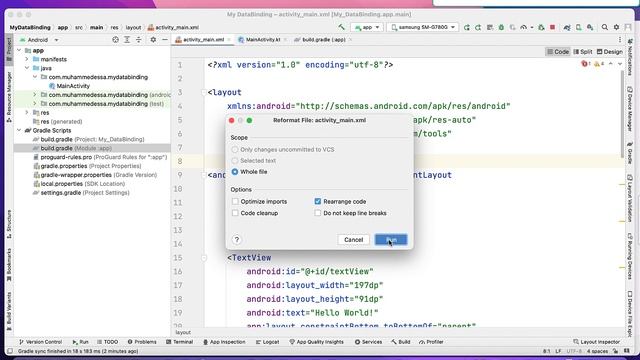Expand the res folder
The width and height of the screenshot is (640, 360).
27,112
